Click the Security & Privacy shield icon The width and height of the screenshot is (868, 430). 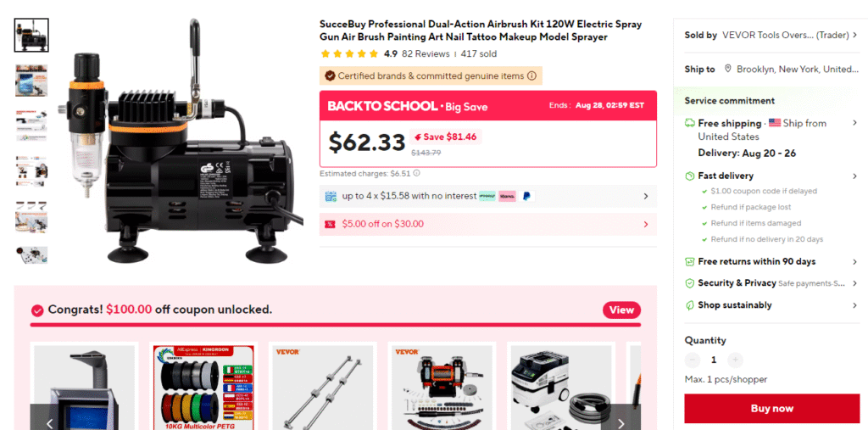[690, 283]
